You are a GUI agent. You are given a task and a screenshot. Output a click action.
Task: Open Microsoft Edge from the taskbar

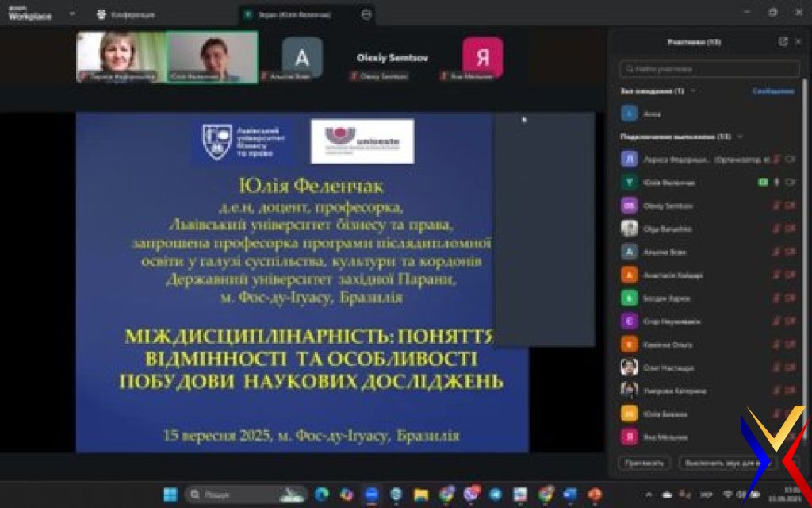pyautogui.click(x=321, y=495)
